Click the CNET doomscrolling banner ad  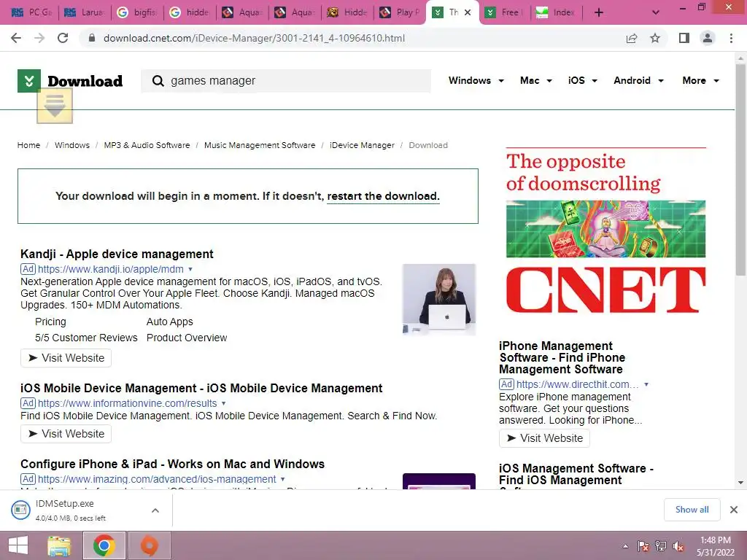tap(605, 231)
